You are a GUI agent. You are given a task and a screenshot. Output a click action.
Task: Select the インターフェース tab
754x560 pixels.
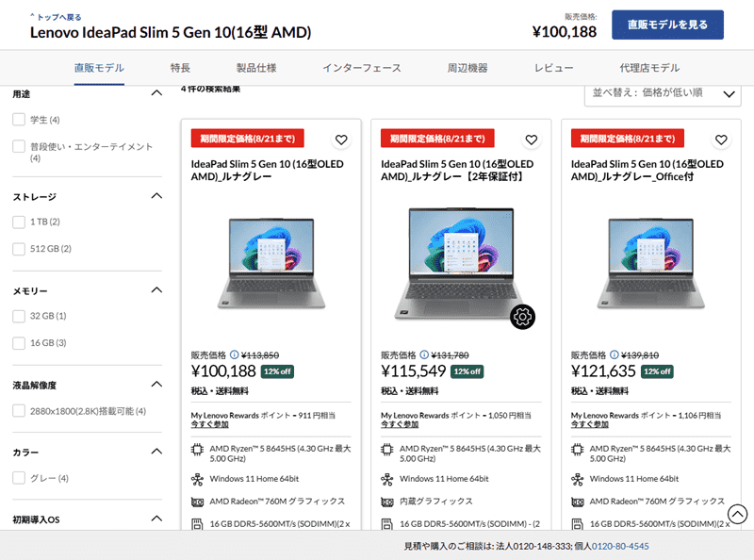coord(362,68)
